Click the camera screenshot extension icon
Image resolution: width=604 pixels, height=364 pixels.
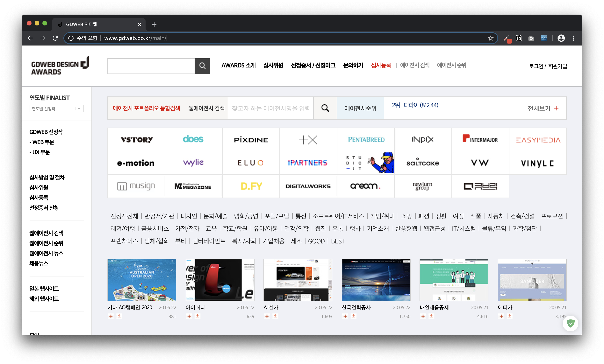tap(531, 38)
